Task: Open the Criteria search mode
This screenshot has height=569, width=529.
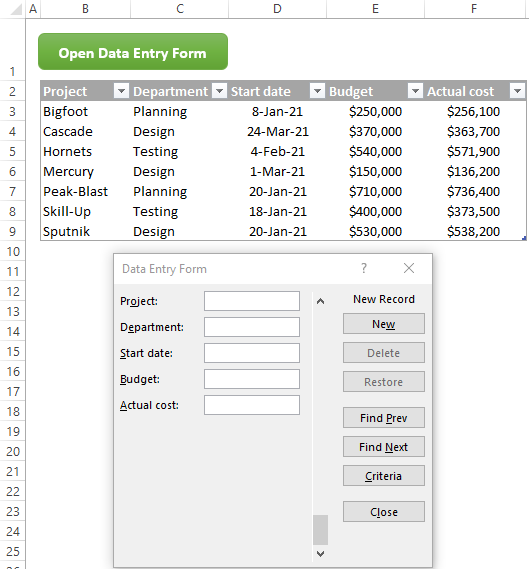Action: tap(384, 476)
